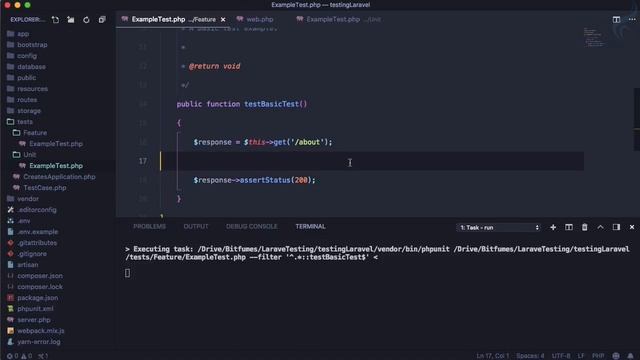Viewport: 640px width, 360px height.
Task: Click the LF end-of-line status entry
Action: click(x=581, y=356)
